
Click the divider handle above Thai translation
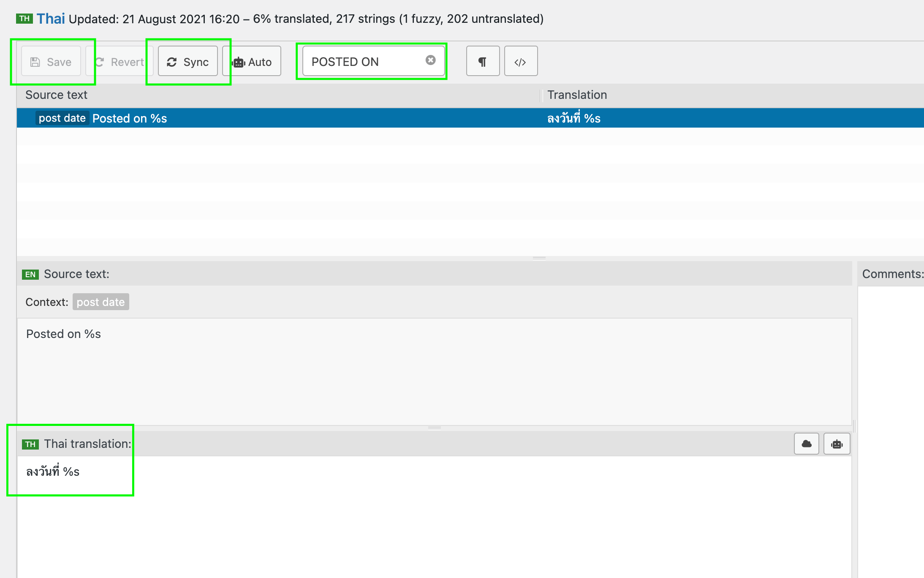click(x=434, y=428)
